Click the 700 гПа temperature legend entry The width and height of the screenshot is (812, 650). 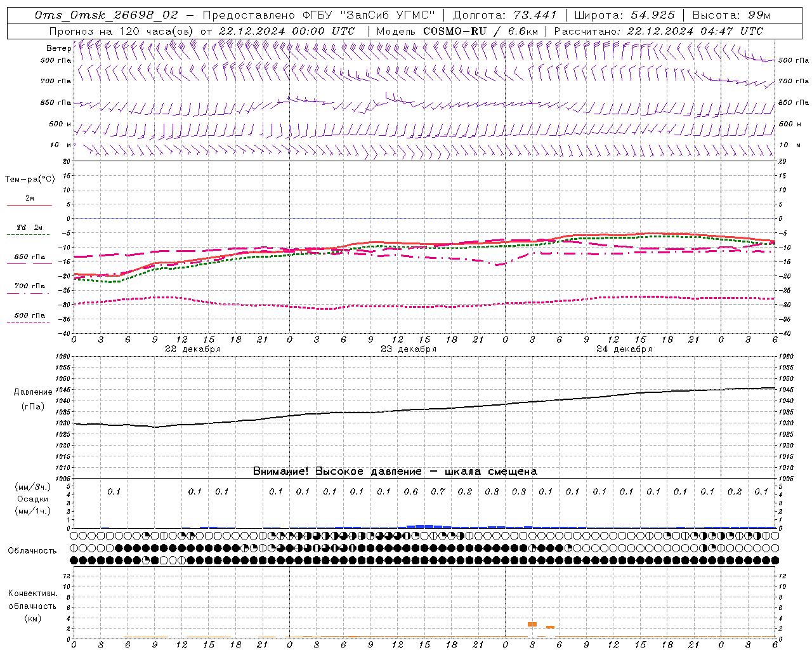coord(29,286)
